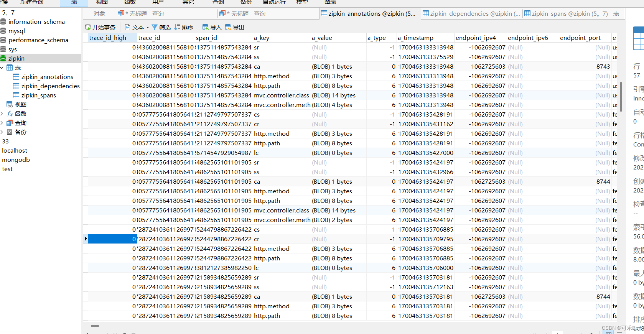Select the 33 connection in sidebar
The width and height of the screenshot is (644, 334).
[x=5, y=141]
